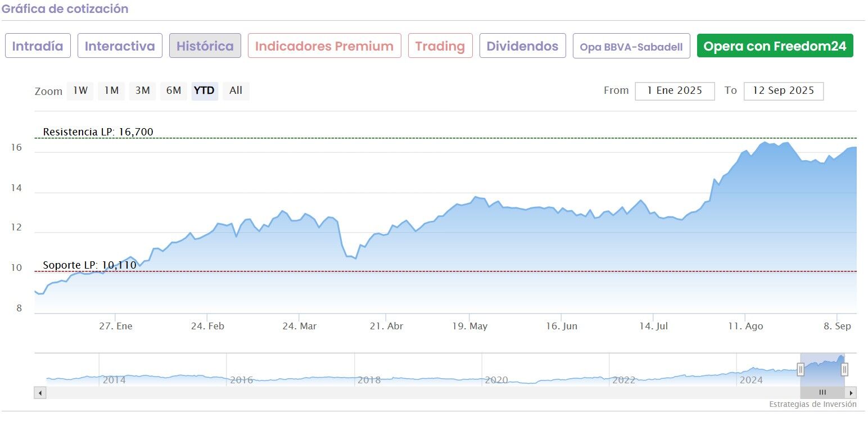Switch to the Intradía tab
Image resolution: width=868 pixels, height=426 pixels.
click(x=38, y=46)
